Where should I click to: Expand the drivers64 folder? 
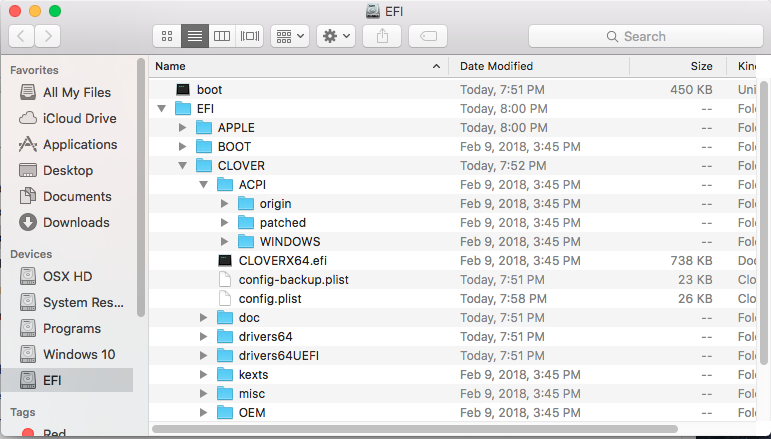204,337
